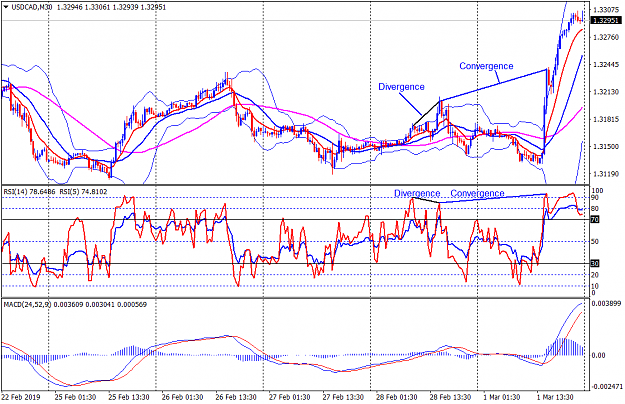Click the RSI axis value 20
The width and height of the screenshot is (625, 404).
[x=595, y=275]
